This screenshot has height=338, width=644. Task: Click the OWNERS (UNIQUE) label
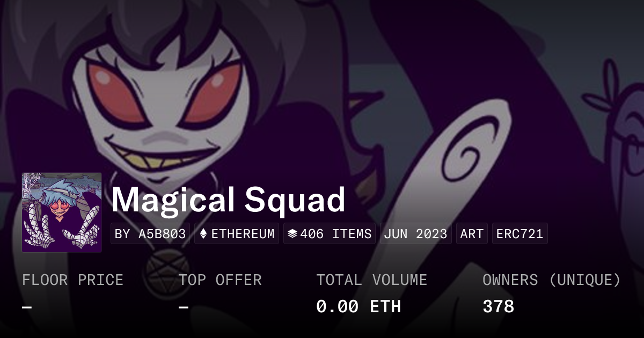[x=552, y=280]
